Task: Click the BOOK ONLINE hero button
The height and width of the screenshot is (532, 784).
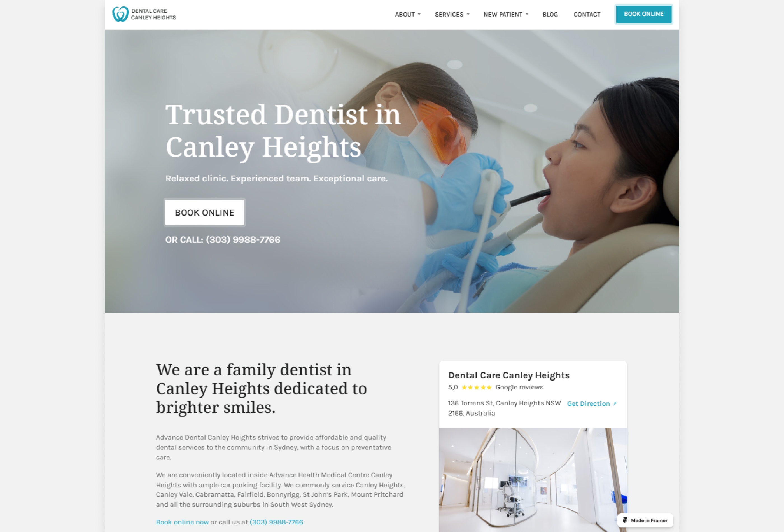Action: click(x=204, y=212)
